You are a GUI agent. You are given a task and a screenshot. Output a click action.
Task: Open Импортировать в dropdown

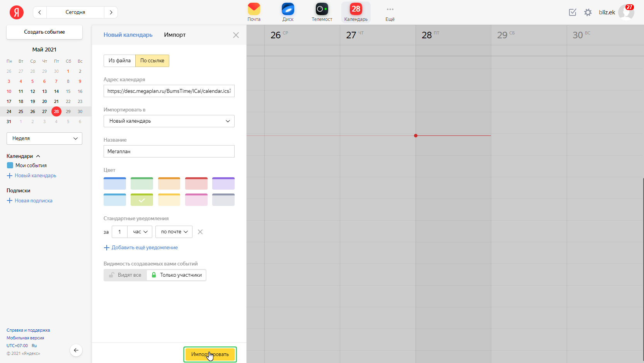[x=169, y=121]
